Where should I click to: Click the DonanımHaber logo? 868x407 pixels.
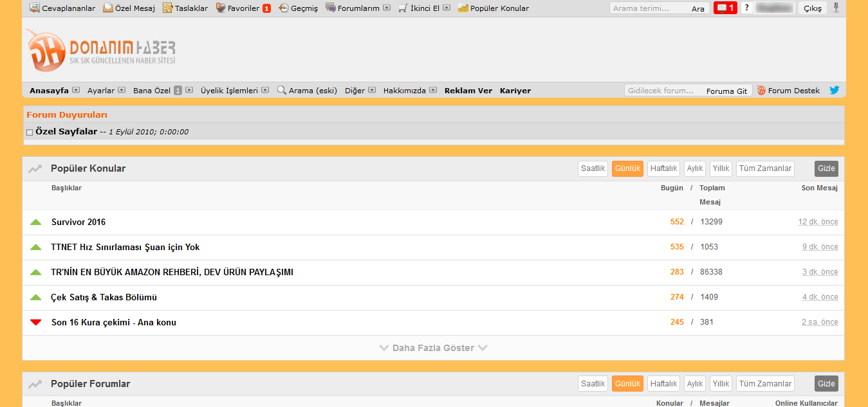pos(101,50)
